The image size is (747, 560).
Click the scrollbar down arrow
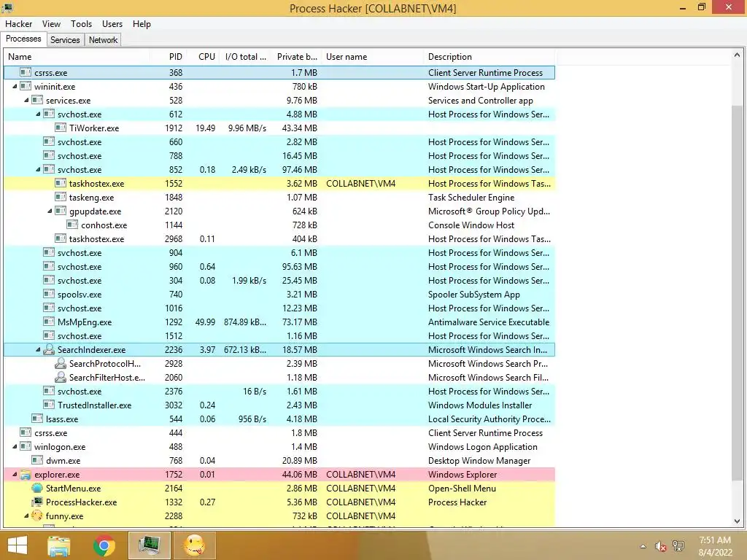(737, 521)
